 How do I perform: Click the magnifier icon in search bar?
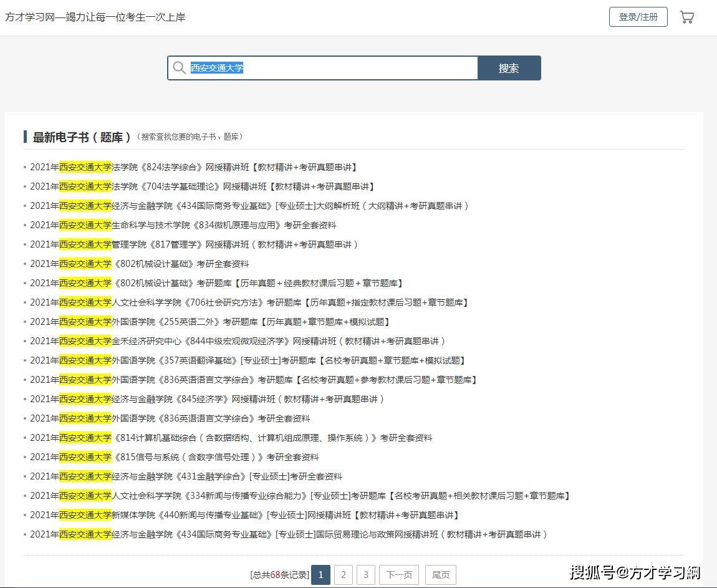(x=180, y=68)
